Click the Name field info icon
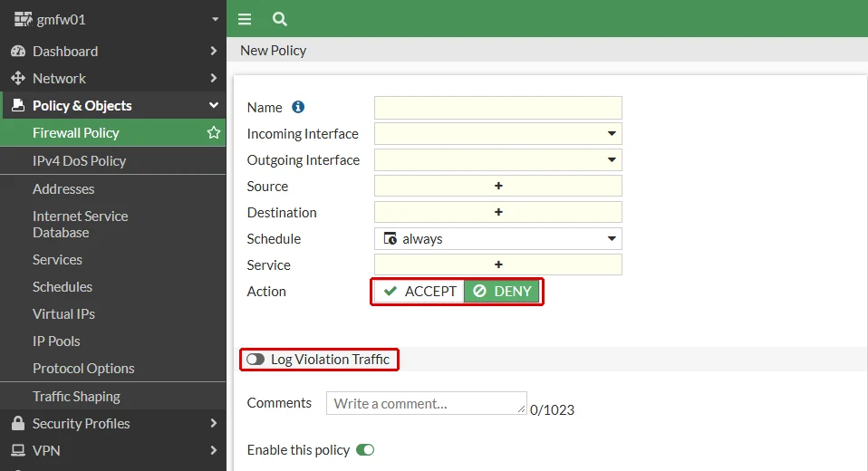Viewport: 868px width, 471px height. 298,107
